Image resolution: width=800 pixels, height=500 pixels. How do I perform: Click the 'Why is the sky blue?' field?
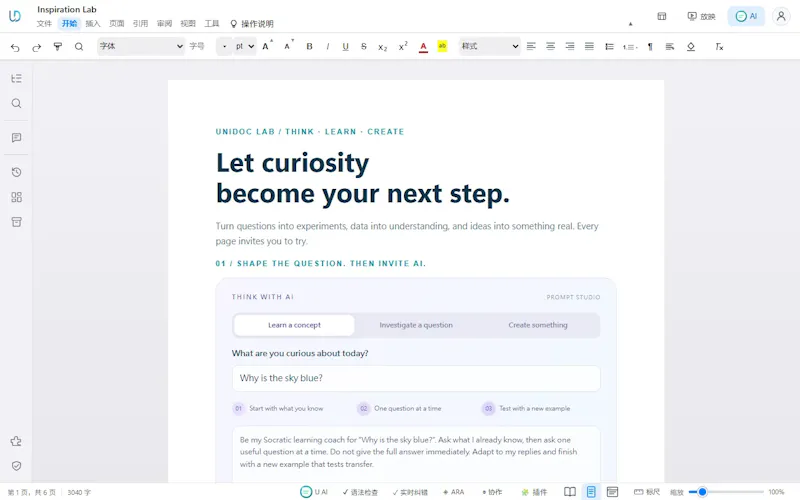click(x=416, y=378)
